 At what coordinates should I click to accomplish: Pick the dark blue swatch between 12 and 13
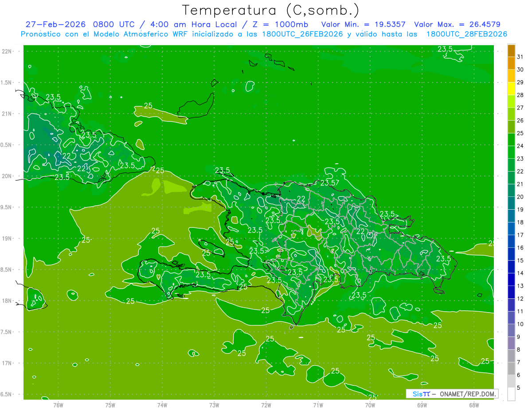(511, 293)
